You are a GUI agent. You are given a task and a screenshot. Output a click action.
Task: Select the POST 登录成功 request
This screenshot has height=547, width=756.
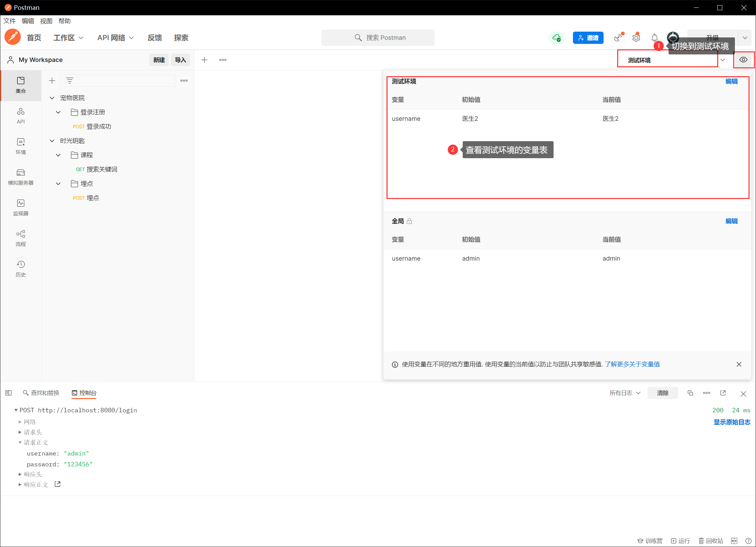(x=92, y=127)
